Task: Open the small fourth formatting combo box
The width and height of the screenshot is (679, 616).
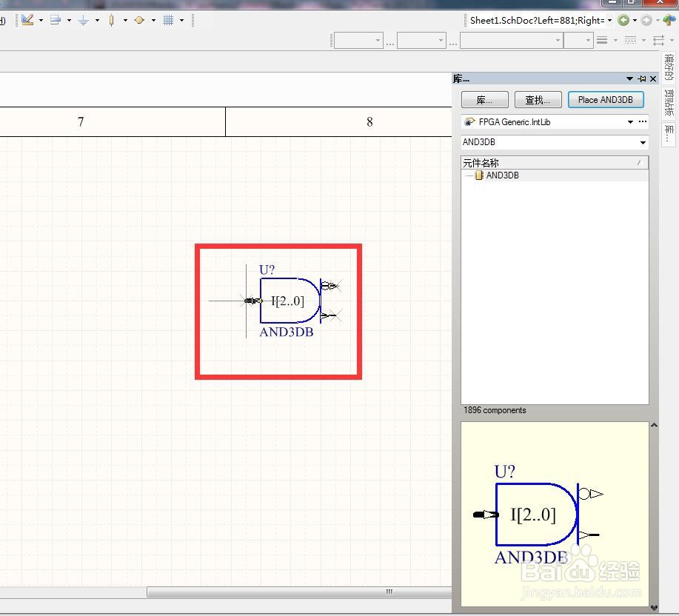Action: (578, 40)
